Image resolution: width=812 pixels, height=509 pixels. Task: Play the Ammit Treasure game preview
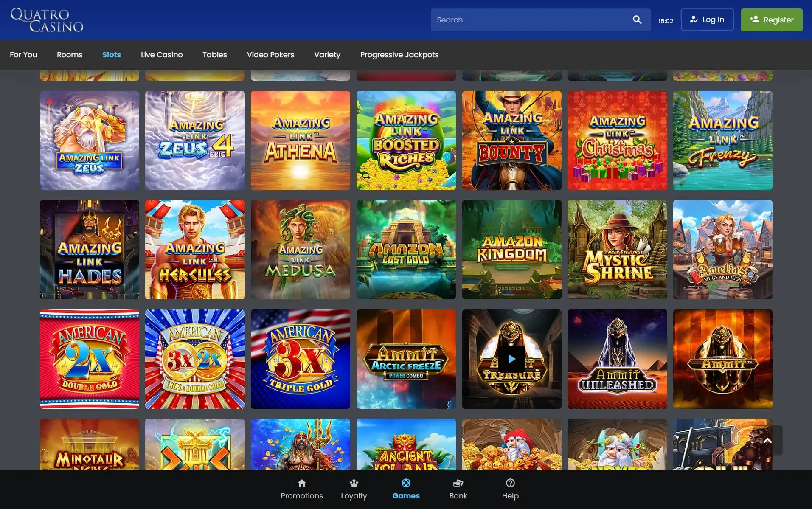pos(511,359)
